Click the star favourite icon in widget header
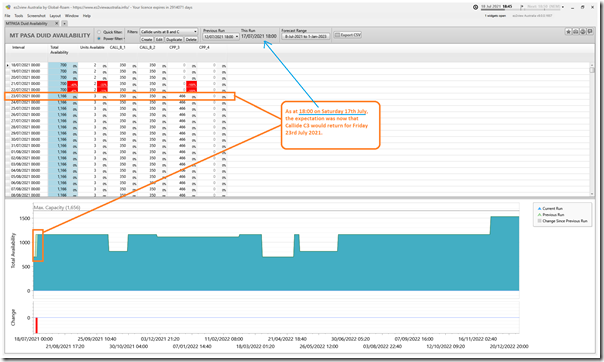This screenshot has height=362, width=604. pos(568,32)
